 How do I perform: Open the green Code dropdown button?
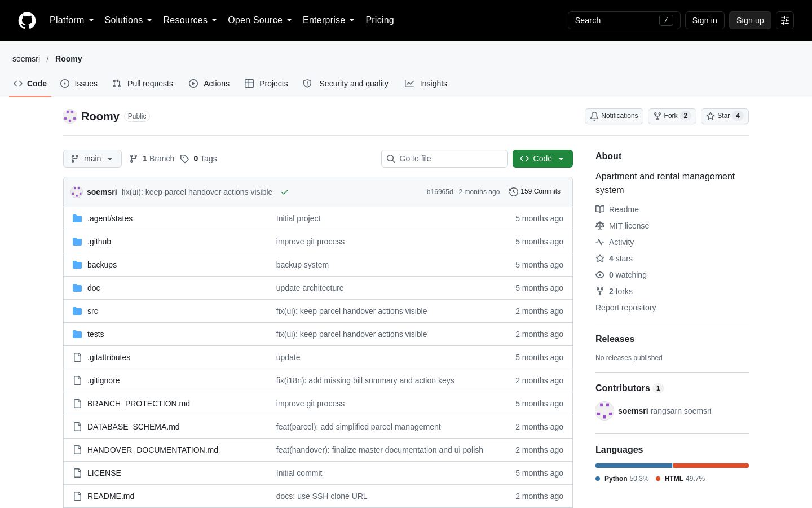tap(542, 159)
